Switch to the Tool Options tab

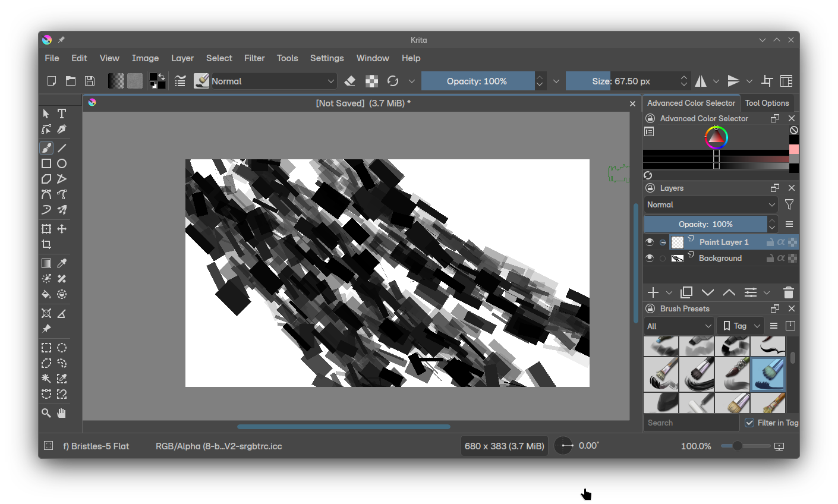tap(767, 103)
